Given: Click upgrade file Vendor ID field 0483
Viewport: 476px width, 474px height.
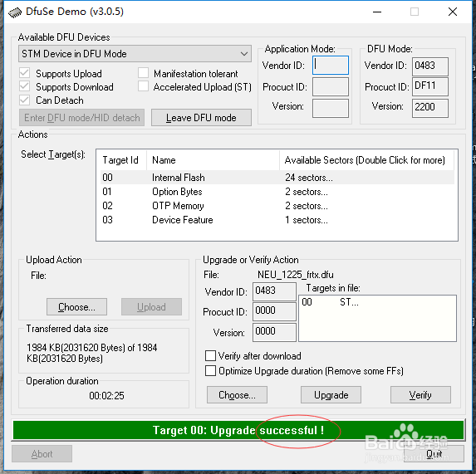Looking at the screenshot, I should coord(274,291).
